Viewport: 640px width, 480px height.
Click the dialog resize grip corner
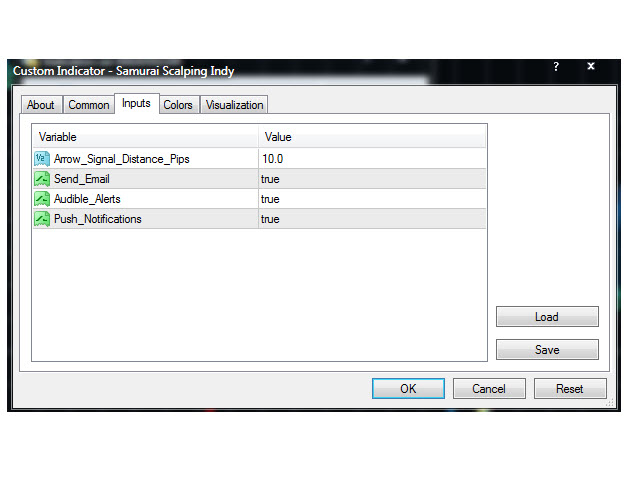610,403
